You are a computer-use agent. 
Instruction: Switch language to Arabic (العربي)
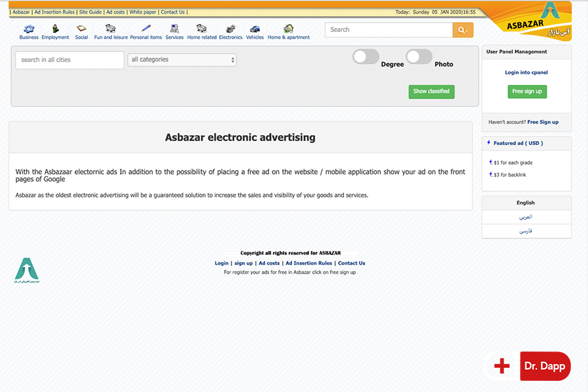[x=526, y=217]
